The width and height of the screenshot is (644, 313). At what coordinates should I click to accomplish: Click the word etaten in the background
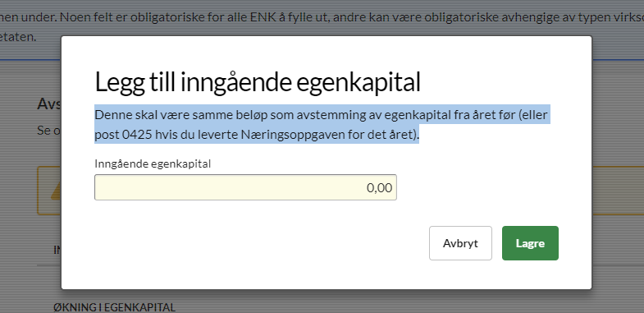18,37
